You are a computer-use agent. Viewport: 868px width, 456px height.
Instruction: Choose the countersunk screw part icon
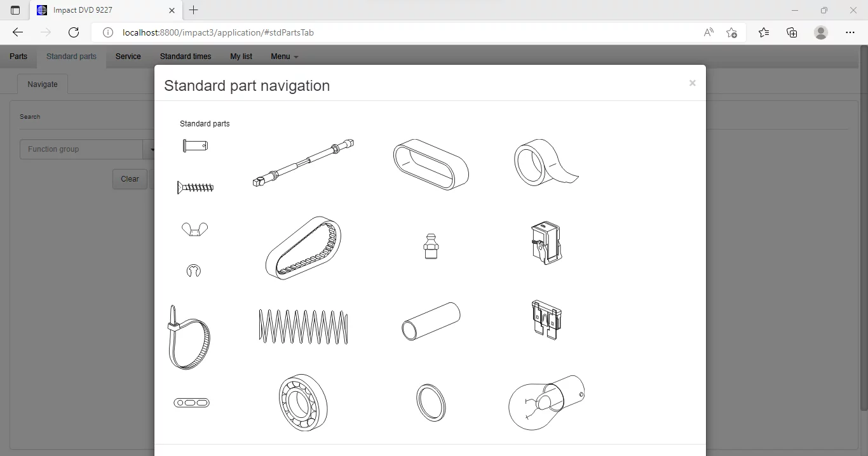point(195,187)
